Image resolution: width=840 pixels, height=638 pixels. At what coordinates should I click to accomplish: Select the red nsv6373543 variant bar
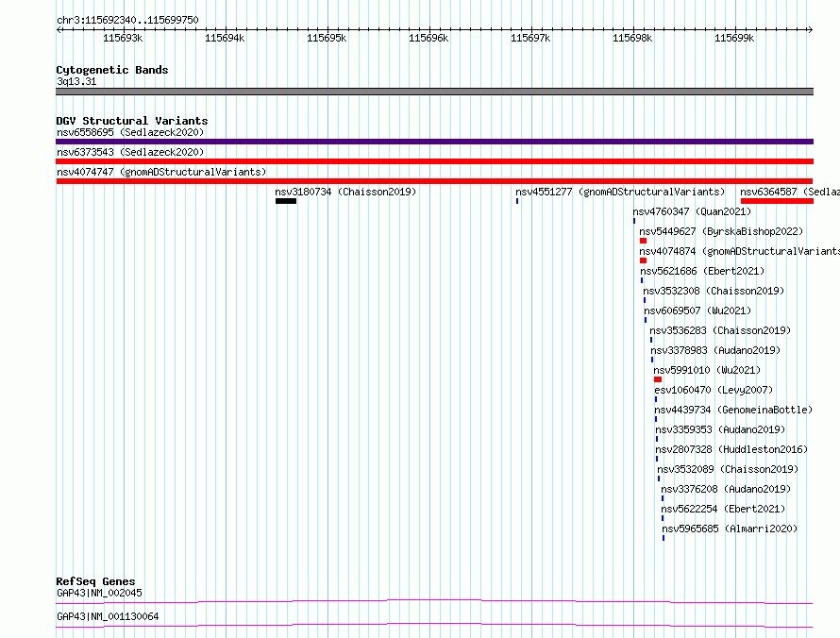434,161
